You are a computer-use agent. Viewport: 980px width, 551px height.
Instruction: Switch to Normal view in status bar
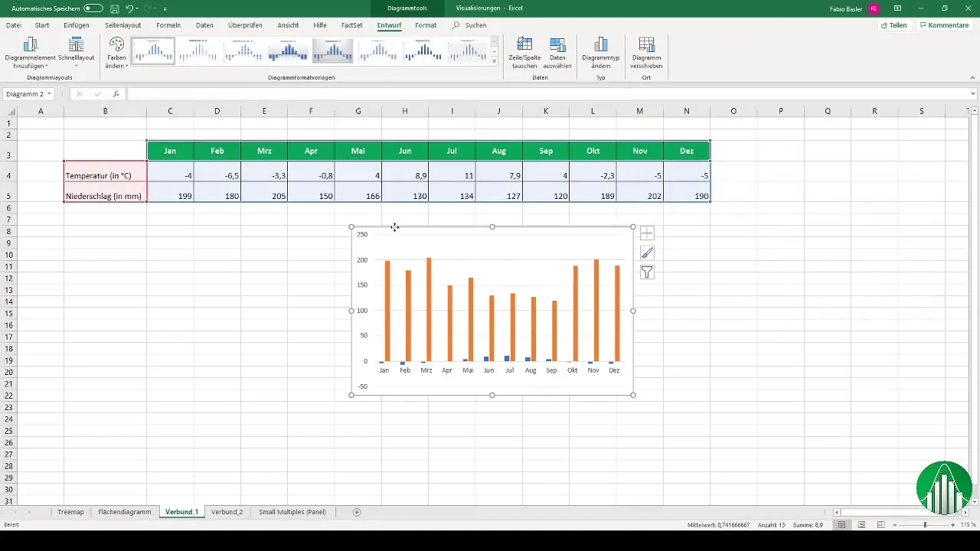[x=842, y=525]
